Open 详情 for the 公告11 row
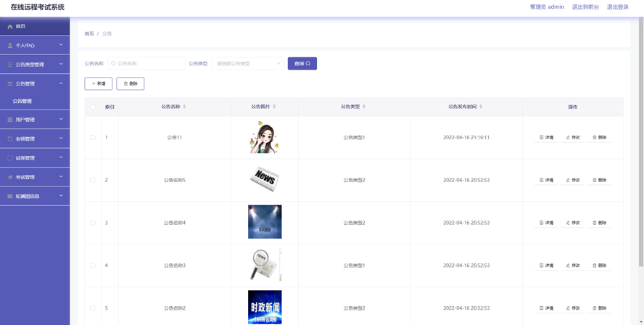The width and height of the screenshot is (644, 325). coord(546,137)
